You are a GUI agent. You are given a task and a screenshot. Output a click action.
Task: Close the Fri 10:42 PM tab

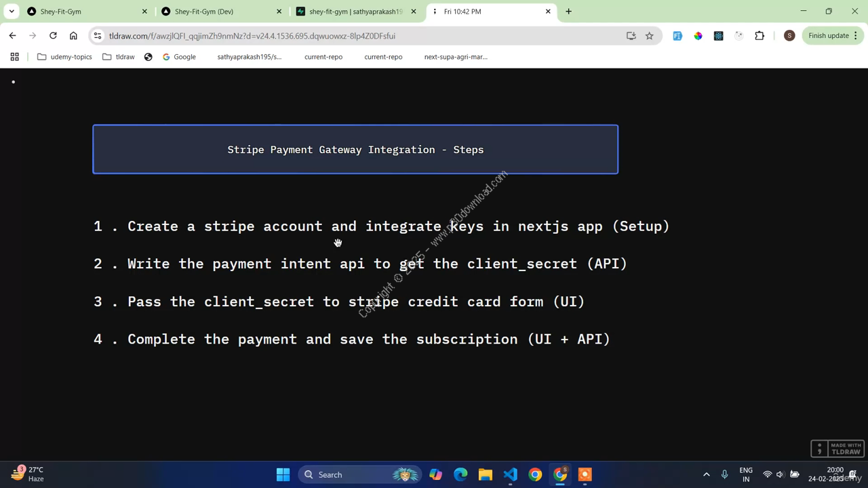[x=548, y=12]
